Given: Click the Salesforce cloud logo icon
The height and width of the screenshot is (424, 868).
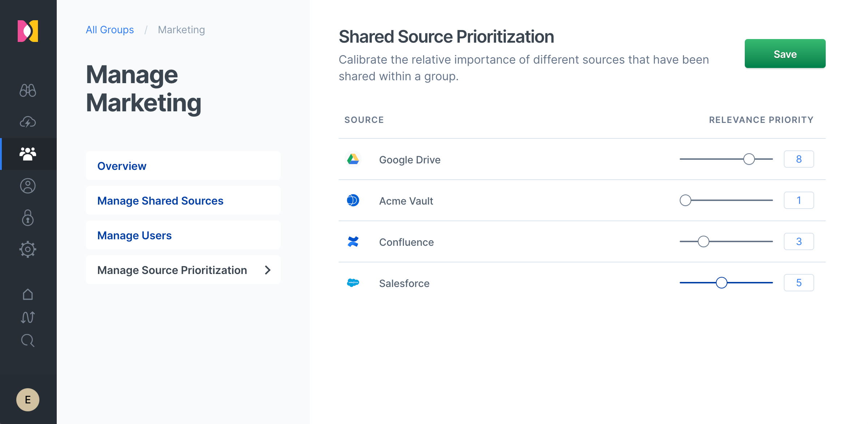Looking at the screenshot, I should coord(353,283).
